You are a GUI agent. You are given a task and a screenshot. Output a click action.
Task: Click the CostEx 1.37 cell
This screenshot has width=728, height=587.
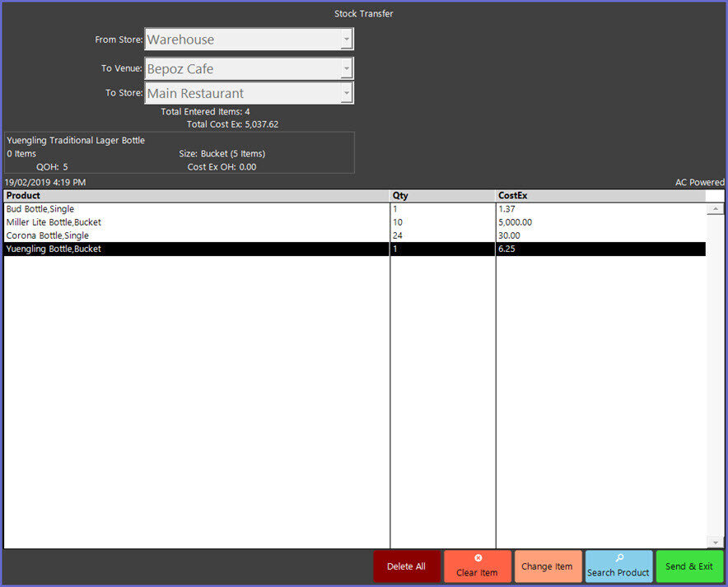[x=601, y=209]
